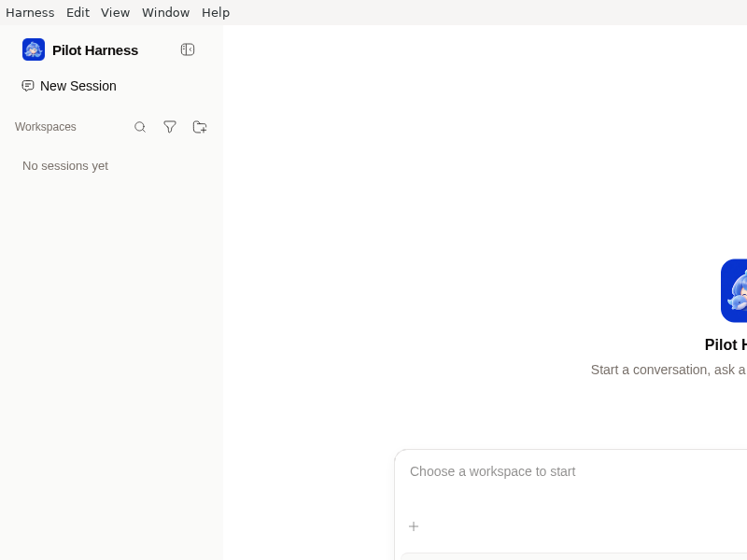Add a new workspace folder icon
Screen dimensions: 747x560
tap(200, 127)
